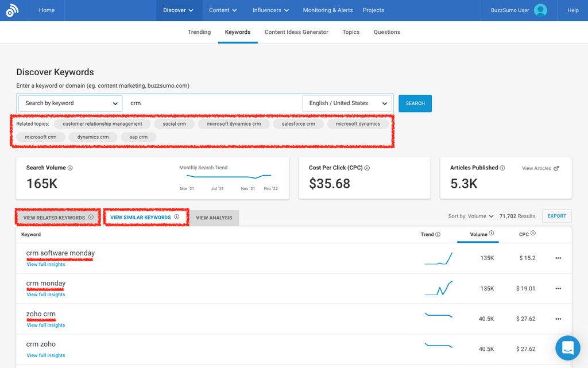Switch to View Similar Keywords tab
Viewport: 588px width, 368px height.
141,218
